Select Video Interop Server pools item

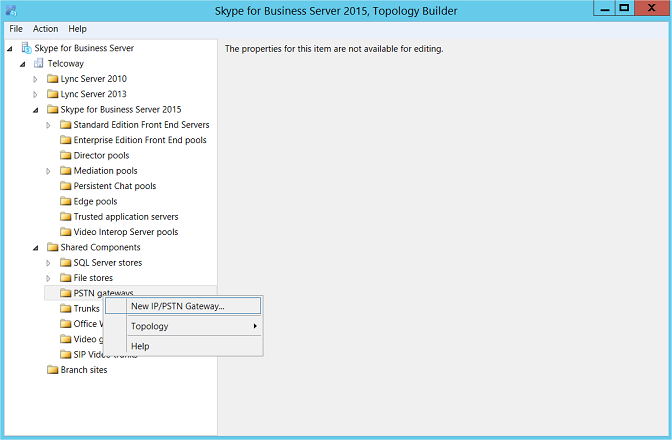tap(125, 232)
